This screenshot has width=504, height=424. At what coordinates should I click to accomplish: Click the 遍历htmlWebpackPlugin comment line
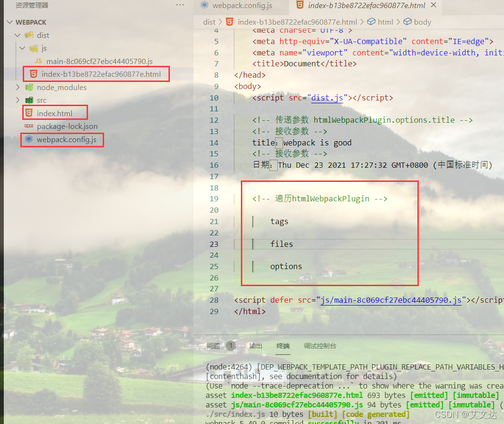point(320,199)
